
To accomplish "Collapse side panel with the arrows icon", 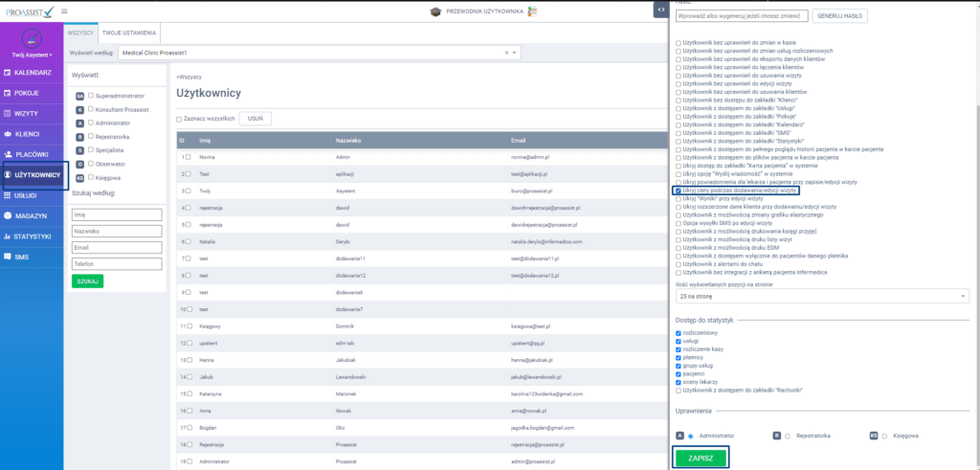I will point(660,9).
